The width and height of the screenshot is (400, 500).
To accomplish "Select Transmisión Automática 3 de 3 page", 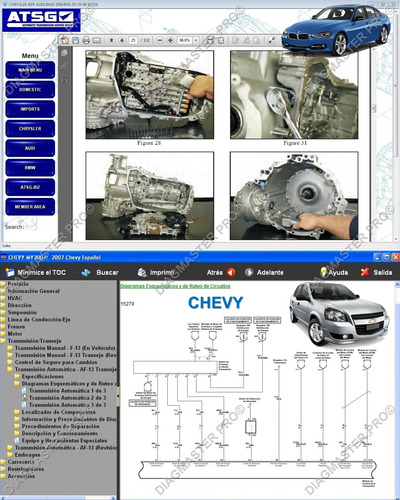I will click(64, 405).
